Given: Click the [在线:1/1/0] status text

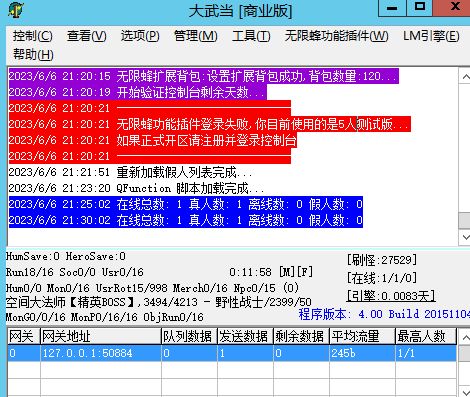Looking at the screenshot, I should (382, 278).
